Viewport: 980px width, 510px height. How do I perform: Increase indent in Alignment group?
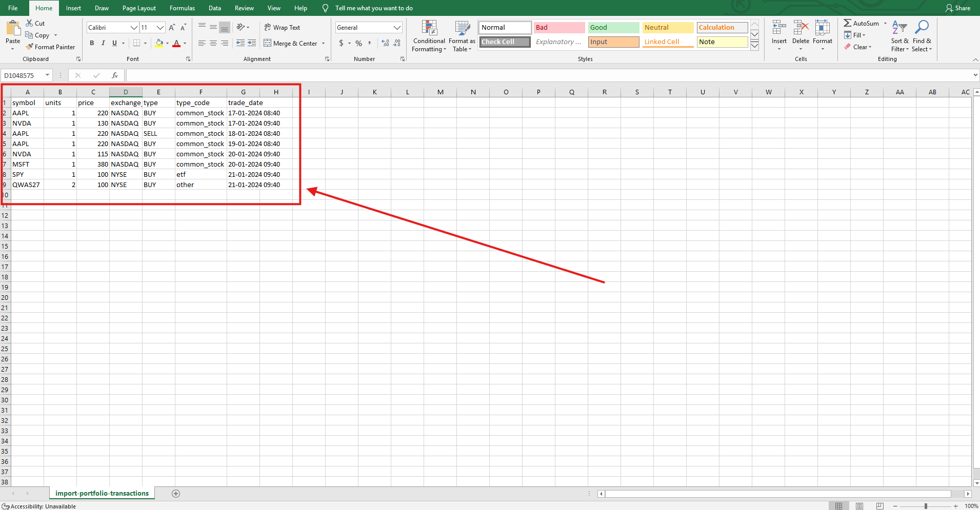pos(252,43)
